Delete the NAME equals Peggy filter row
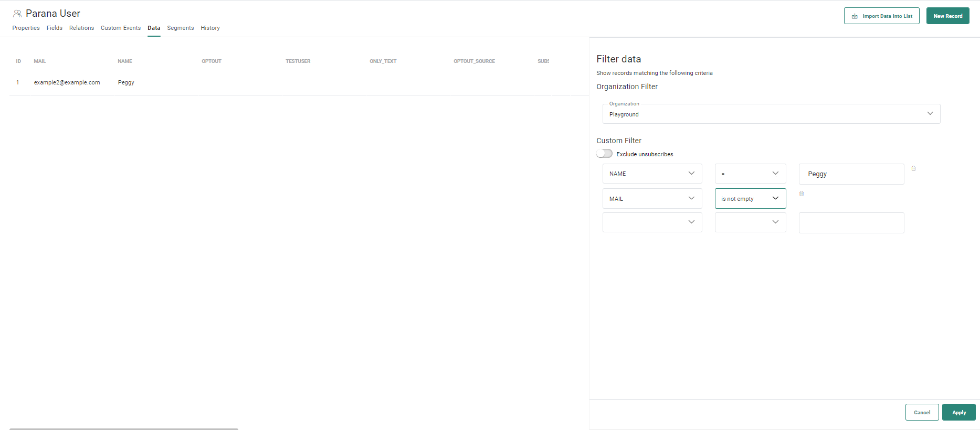This screenshot has width=980, height=430. 913,169
